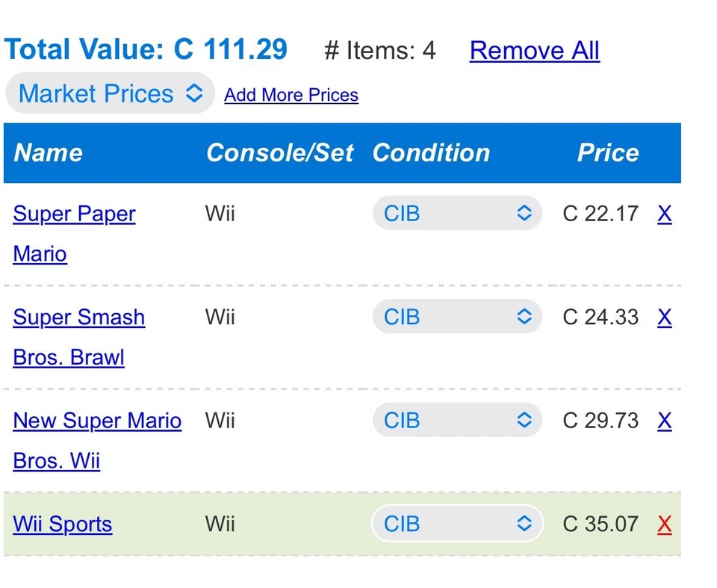This screenshot has height=588, width=717.
Task: Click the Total Value heading
Action: (146, 49)
